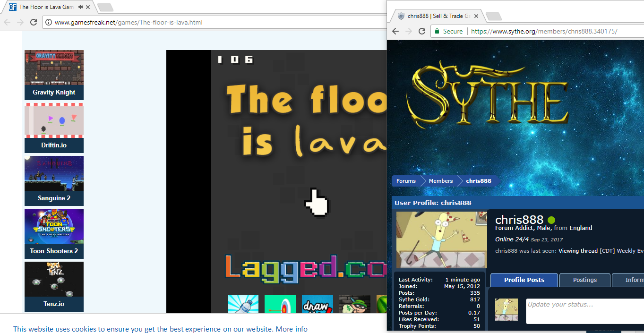Image resolution: width=644 pixels, height=333 pixels.
Task: Click the User Profile: chris888 header
Action: click(x=433, y=203)
